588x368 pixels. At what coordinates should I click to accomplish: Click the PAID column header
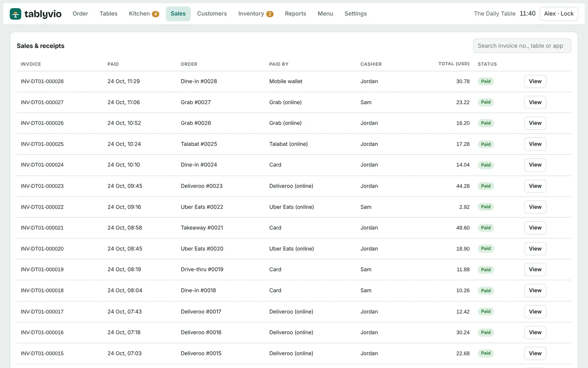[x=113, y=64]
